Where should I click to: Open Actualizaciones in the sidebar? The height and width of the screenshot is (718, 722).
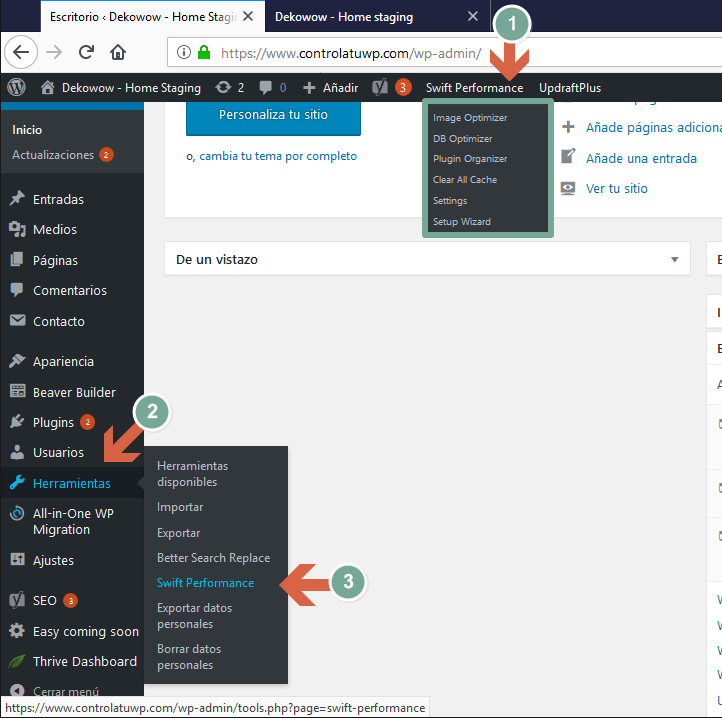coord(53,155)
